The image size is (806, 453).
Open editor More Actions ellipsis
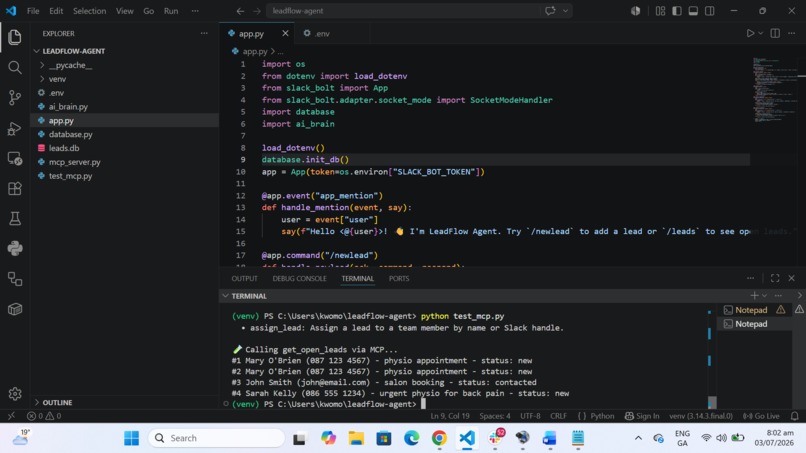pyautogui.click(x=792, y=33)
